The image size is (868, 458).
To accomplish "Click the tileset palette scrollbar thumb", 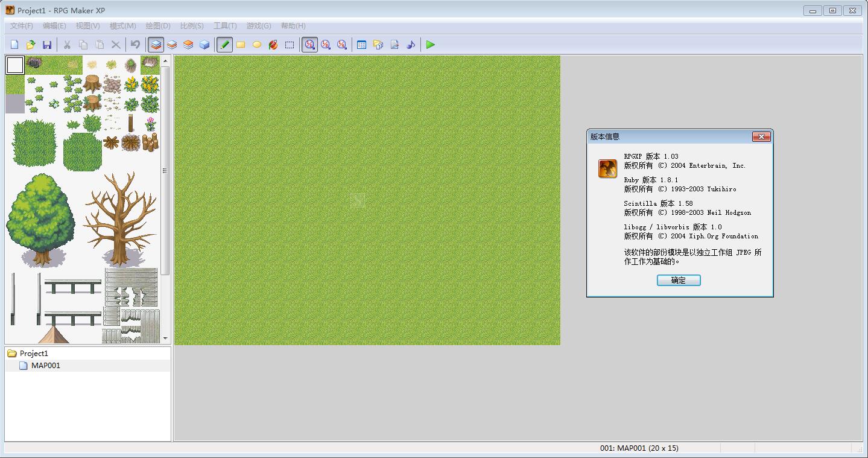I will point(165,171).
